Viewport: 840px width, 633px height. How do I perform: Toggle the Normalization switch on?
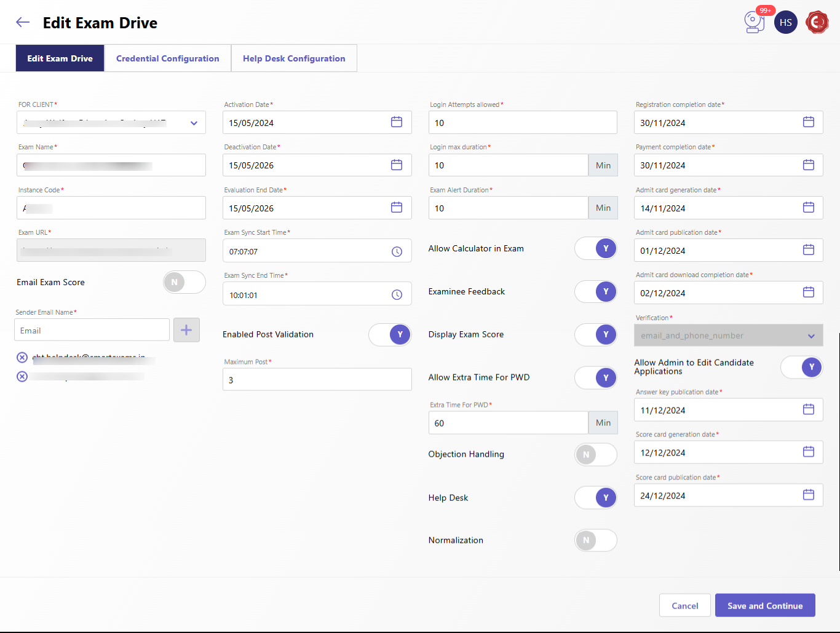pos(595,540)
